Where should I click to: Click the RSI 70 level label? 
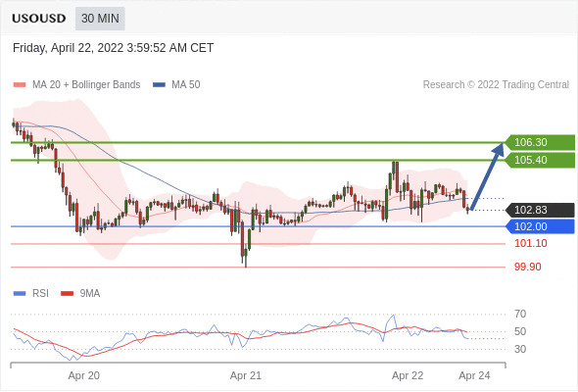point(520,314)
